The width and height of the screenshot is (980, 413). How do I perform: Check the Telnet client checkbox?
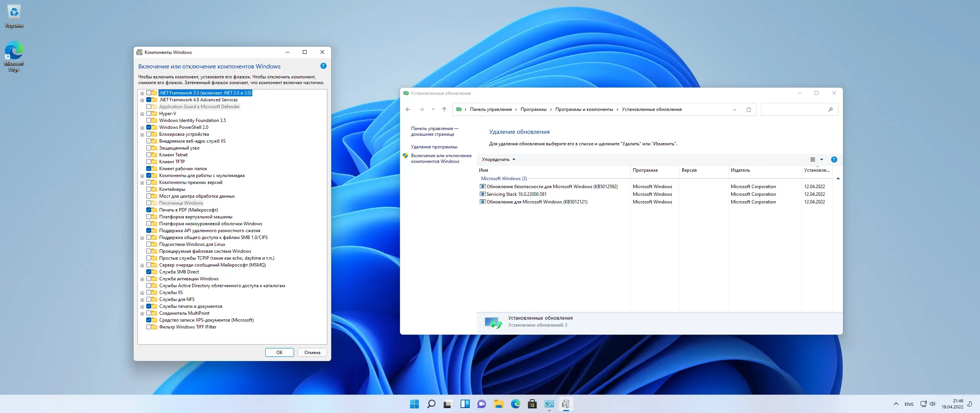click(149, 155)
